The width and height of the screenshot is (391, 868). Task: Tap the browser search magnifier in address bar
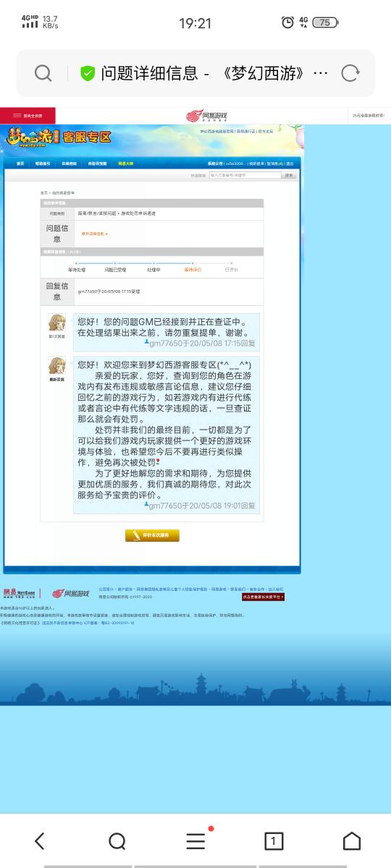coord(43,73)
